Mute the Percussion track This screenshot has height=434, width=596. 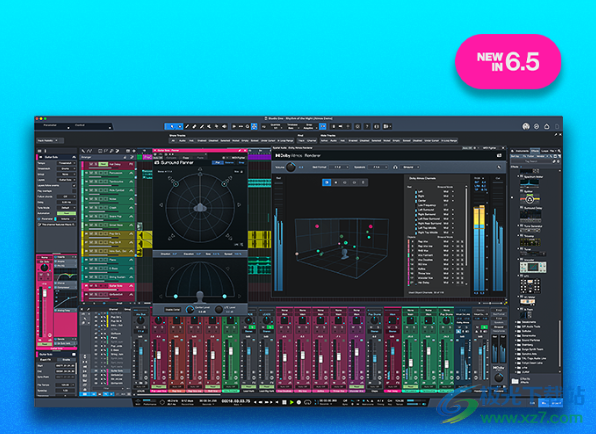click(91, 173)
